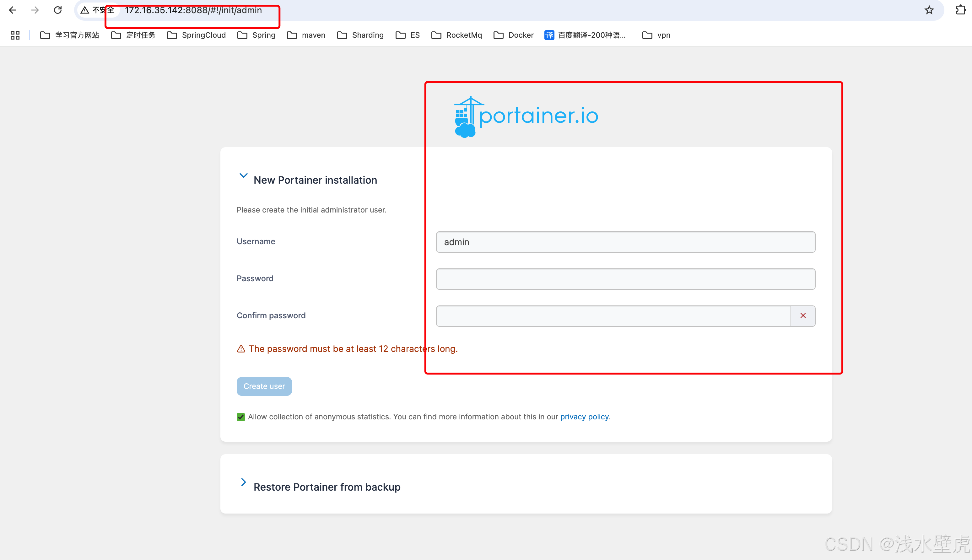Open the 学习官方网站 bookmark folder

(70, 35)
